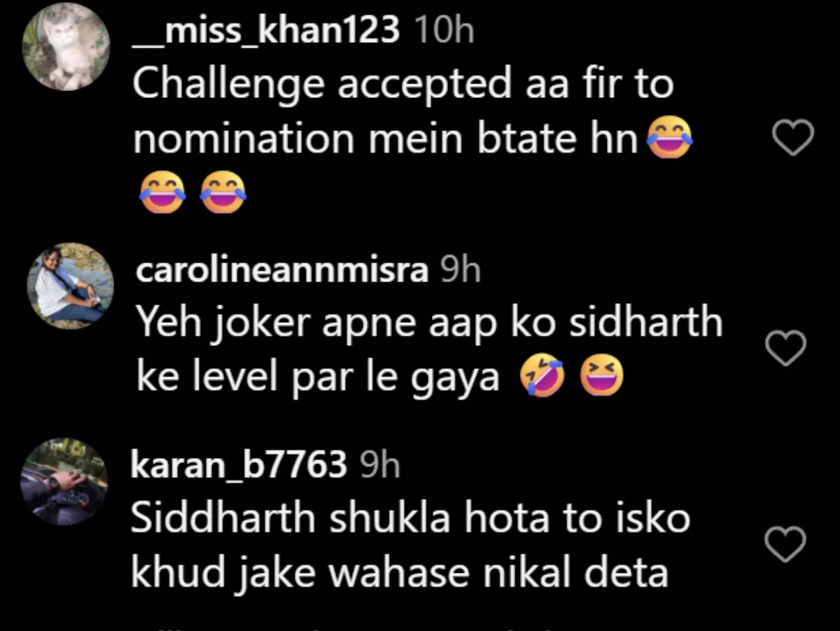Viewport: 840px width, 631px height.
Task: Click the tears-of-joy emoji after "btate hn"
Action: pos(670,138)
